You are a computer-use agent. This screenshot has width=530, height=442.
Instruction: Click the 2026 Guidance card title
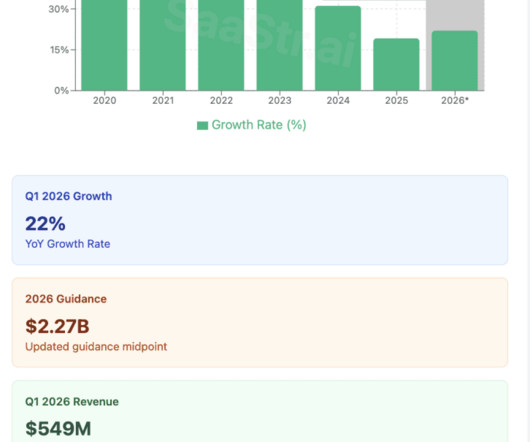(x=66, y=299)
